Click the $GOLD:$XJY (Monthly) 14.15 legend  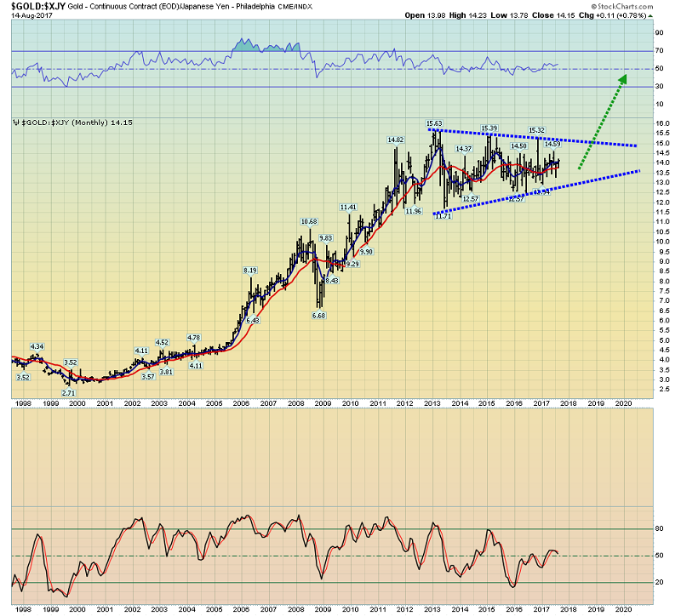[77, 123]
